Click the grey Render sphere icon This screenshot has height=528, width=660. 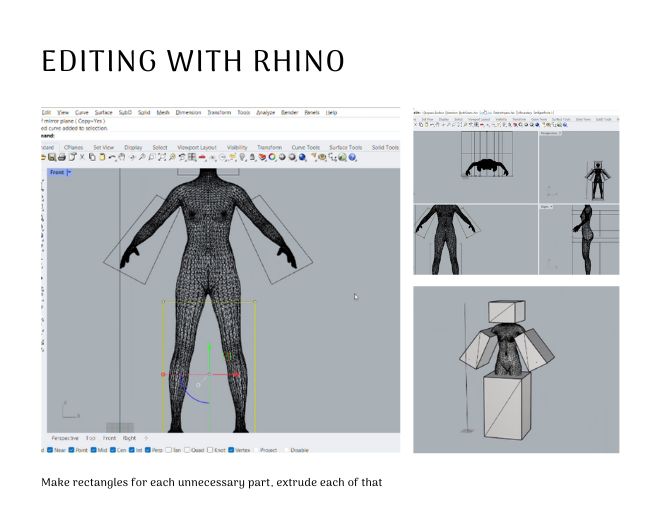[x=292, y=157]
